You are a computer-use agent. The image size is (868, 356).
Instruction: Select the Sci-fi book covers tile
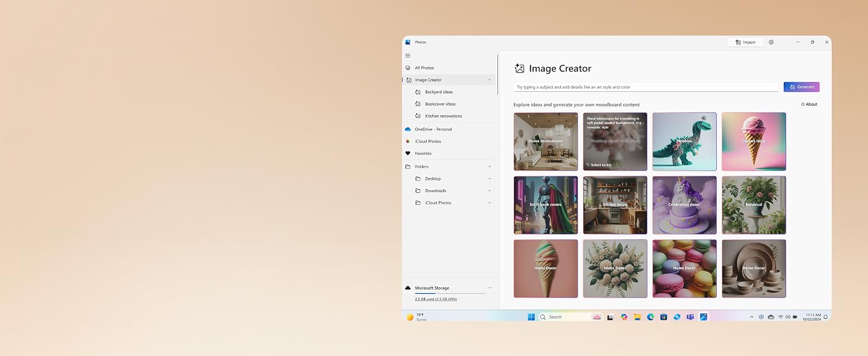tap(545, 205)
